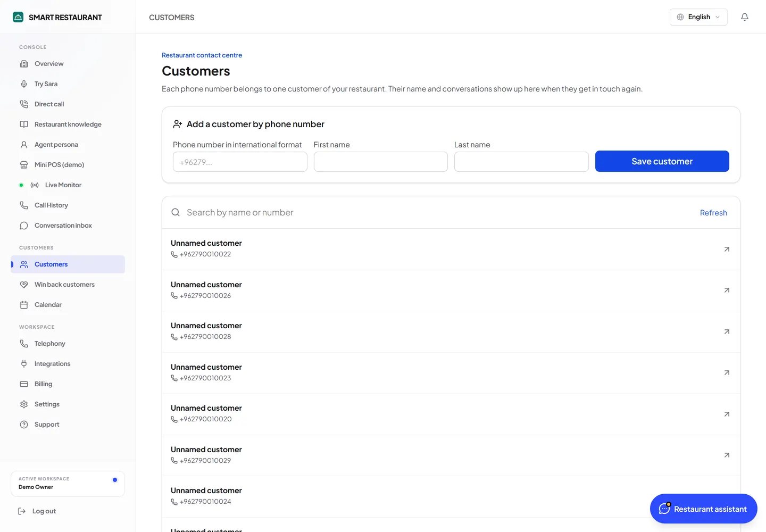Open arrow icon for customer +962790010023
Screen dimensions: 766x532
click(x=727, y=373)
